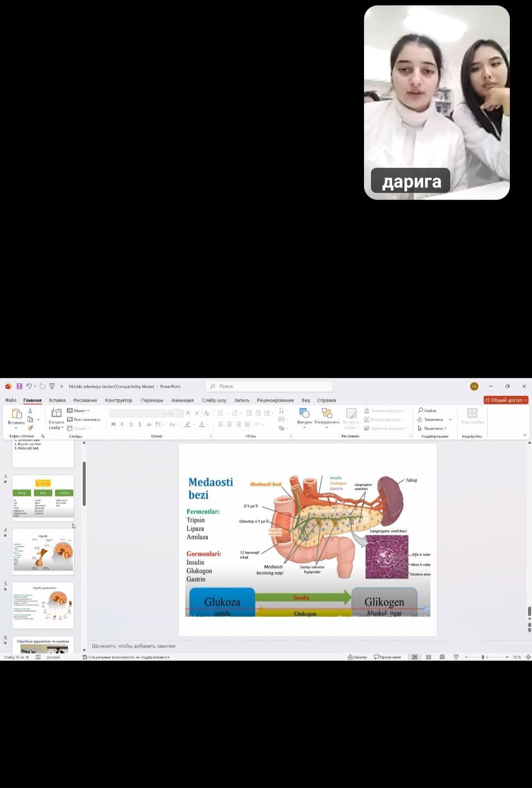Click the Undo arrow icon

[29, 387]
